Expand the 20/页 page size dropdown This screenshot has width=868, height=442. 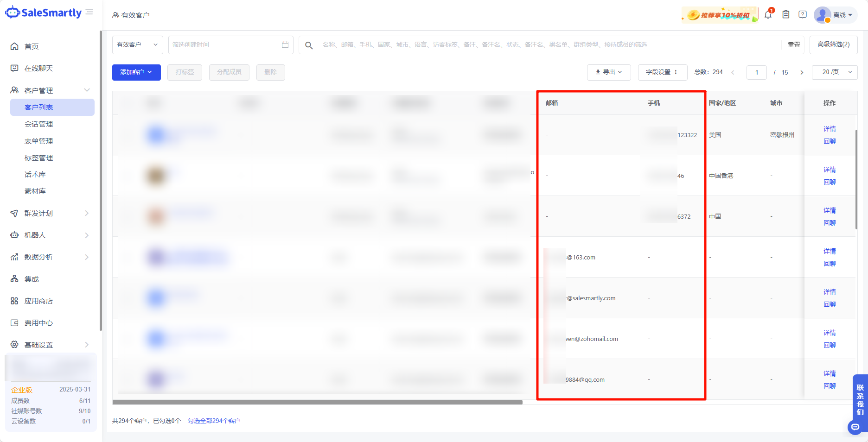coord(835,72)
